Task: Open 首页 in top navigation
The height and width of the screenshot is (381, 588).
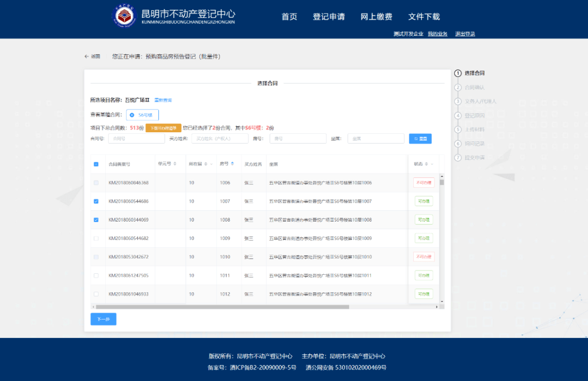Action: [x=289, y=16]
